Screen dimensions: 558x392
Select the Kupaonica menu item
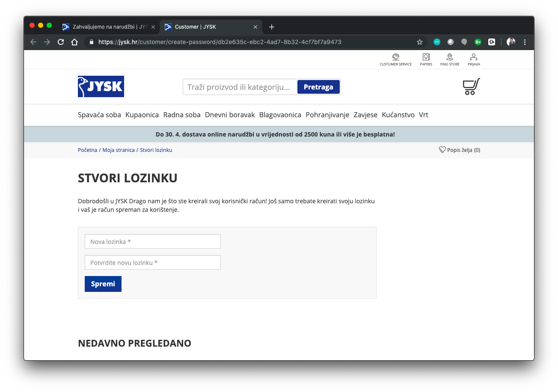coord(142,115)
